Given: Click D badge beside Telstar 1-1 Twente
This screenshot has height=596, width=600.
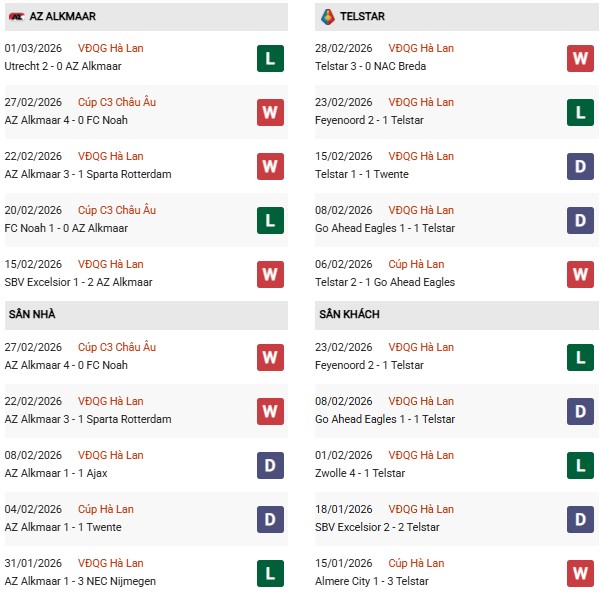Looking at the screenshot, I should click(581, 166).
